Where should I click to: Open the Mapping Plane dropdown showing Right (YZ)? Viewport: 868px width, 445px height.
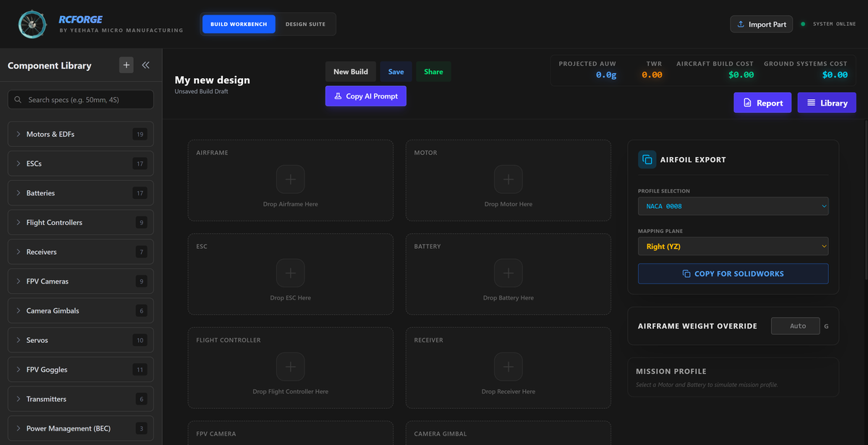[x=733, y=247]
